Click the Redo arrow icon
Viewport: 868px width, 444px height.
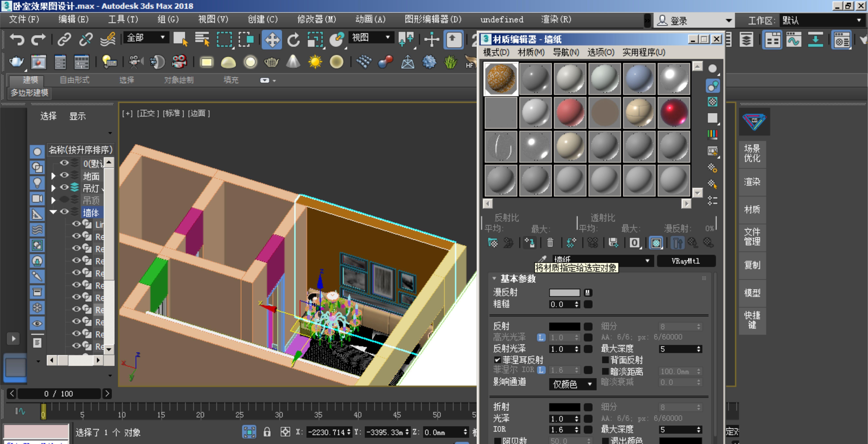[38, 40]
